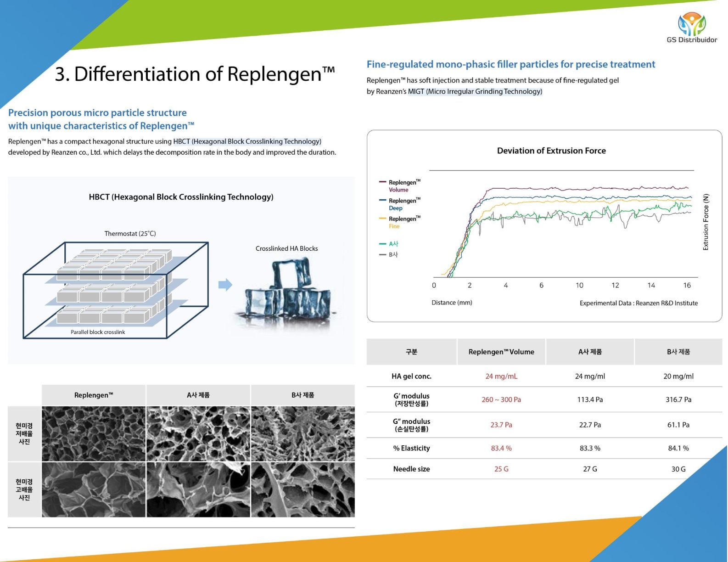Click the Replengen™ Volume table column header
Screen dimensions: 728x562
click(501, 352)
